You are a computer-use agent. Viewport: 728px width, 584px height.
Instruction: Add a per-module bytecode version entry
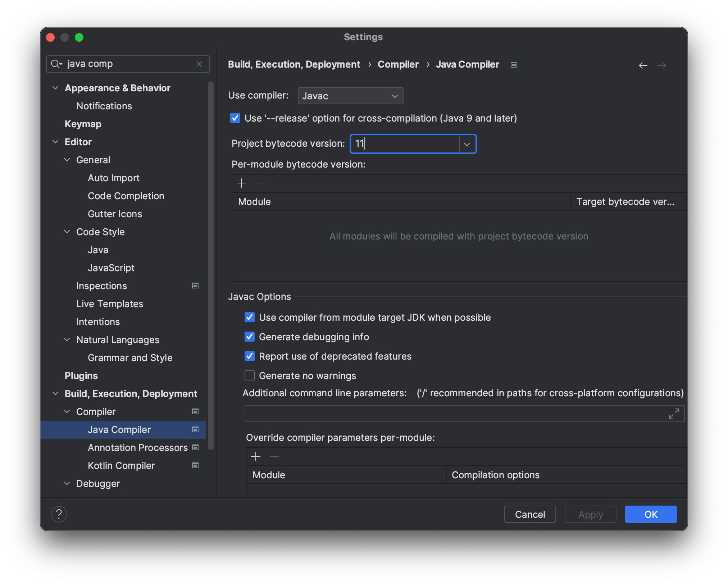(241, 183)
